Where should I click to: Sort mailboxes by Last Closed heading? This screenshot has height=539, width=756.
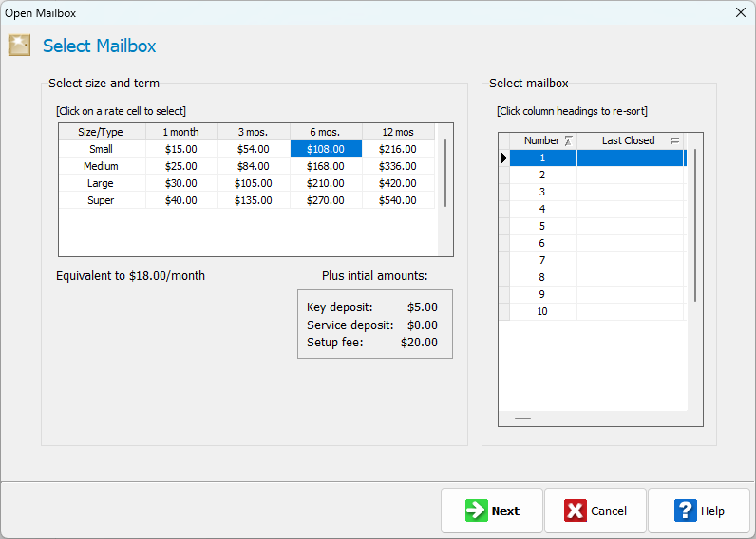tap(631, 140)
